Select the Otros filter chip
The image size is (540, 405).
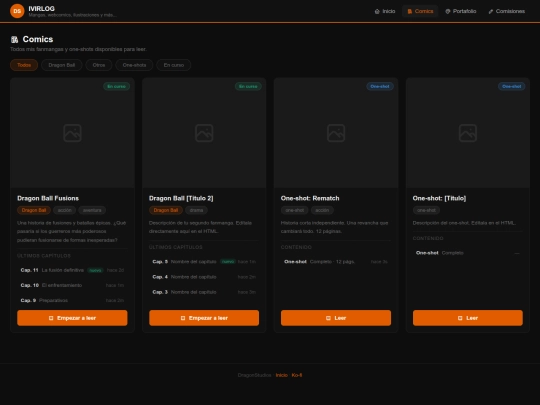[x=99, y=65]
